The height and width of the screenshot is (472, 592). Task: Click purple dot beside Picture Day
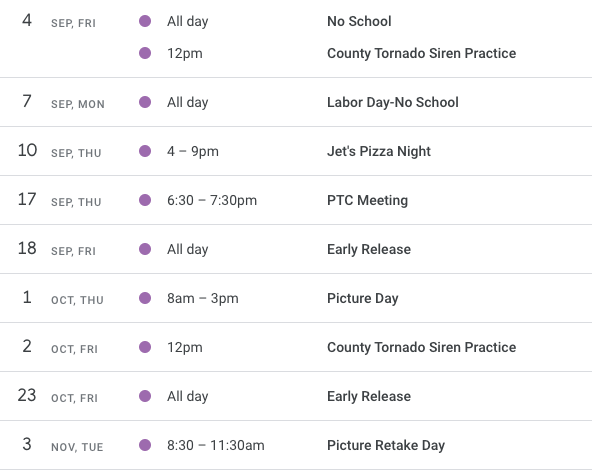[145, 298]
